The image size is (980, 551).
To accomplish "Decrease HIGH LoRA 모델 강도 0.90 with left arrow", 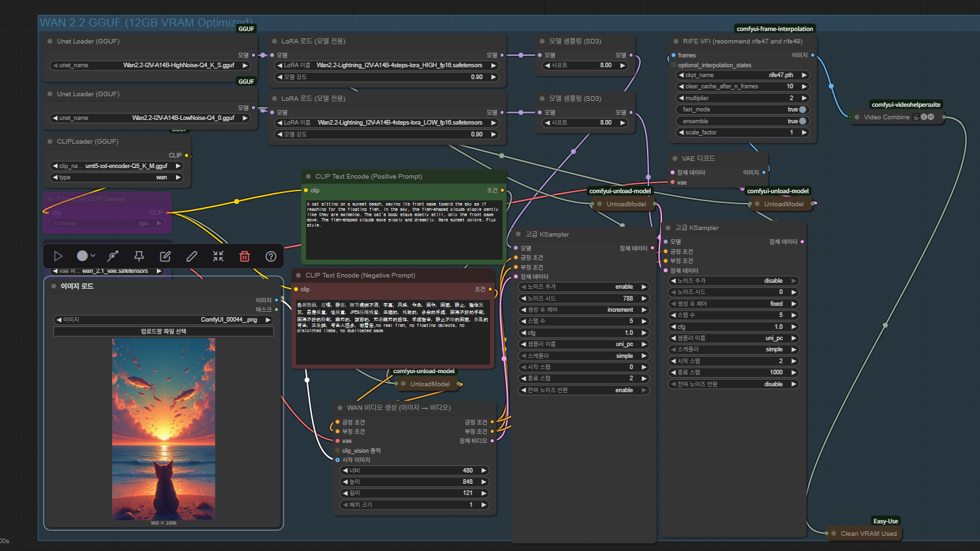I will click(x=280, y=77).
